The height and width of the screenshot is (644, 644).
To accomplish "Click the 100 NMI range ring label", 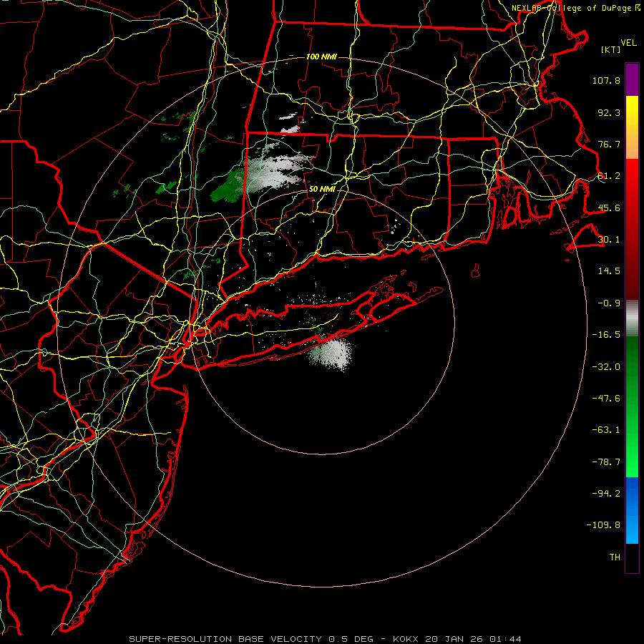I will [x=321, y=57].
